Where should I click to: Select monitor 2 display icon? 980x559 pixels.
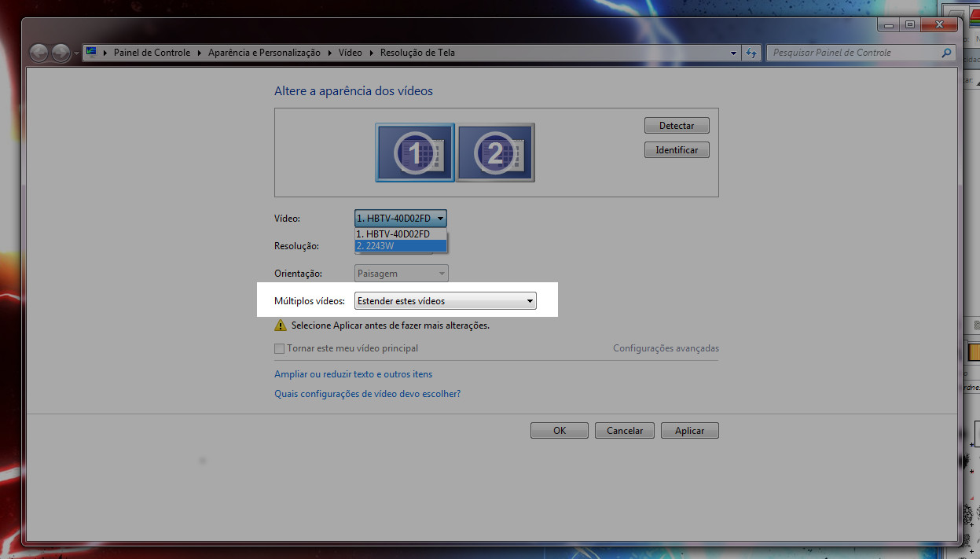(x=496, y=153)
